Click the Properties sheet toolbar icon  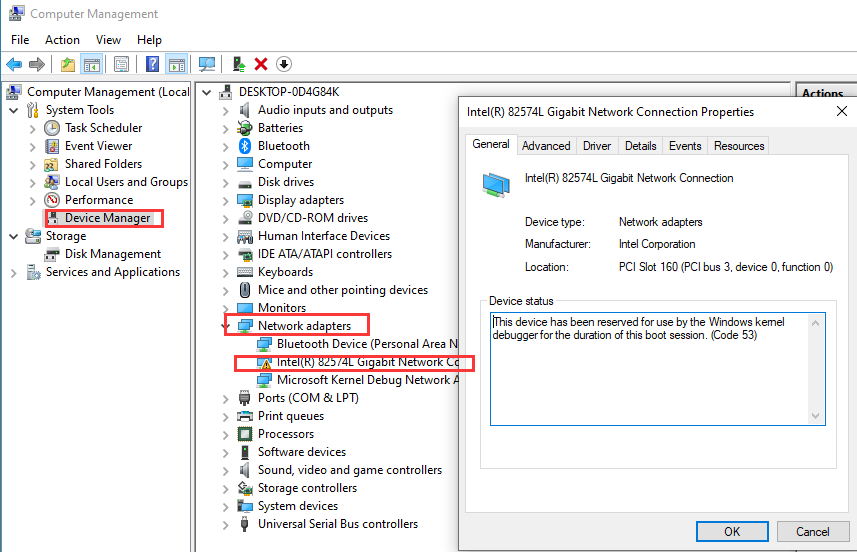coord(121,64)
